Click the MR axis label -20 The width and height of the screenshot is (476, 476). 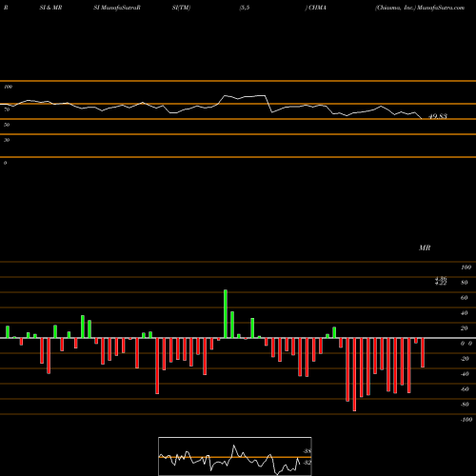(465, 359)
